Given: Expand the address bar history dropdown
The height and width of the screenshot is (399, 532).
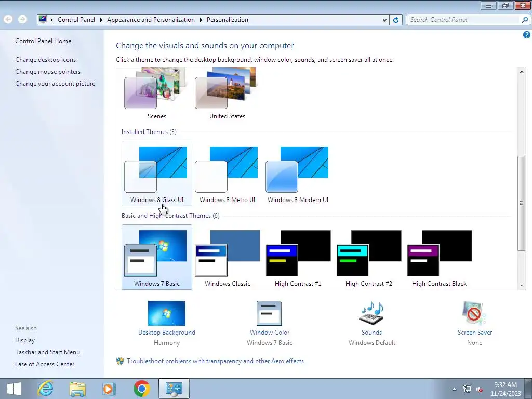Looking at the screenshot, I should point(384,20).
